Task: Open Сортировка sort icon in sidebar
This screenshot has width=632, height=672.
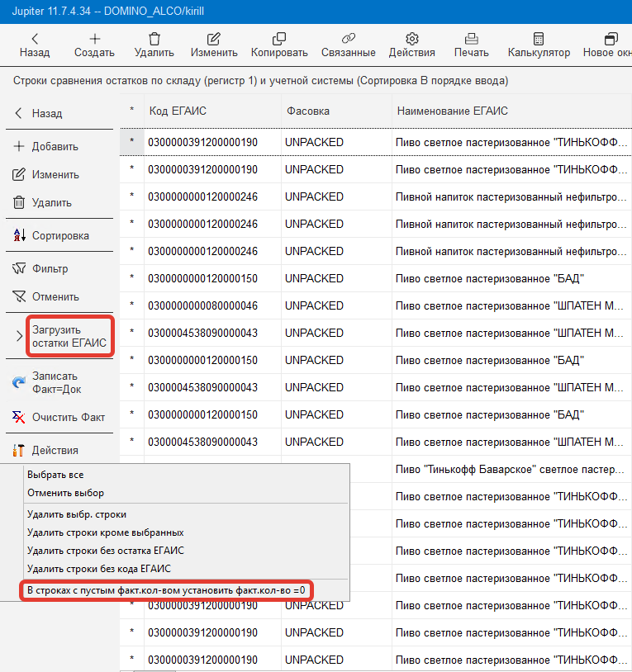Action: coord(19,234)
